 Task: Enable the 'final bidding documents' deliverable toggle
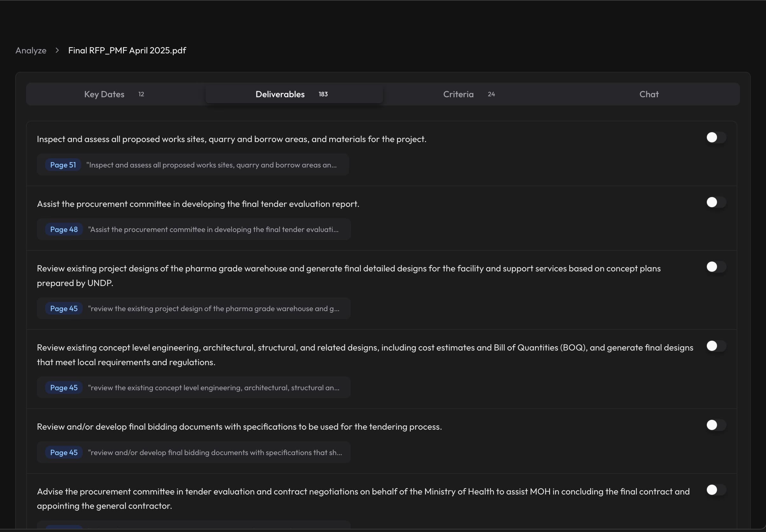(x=716, y=425)
